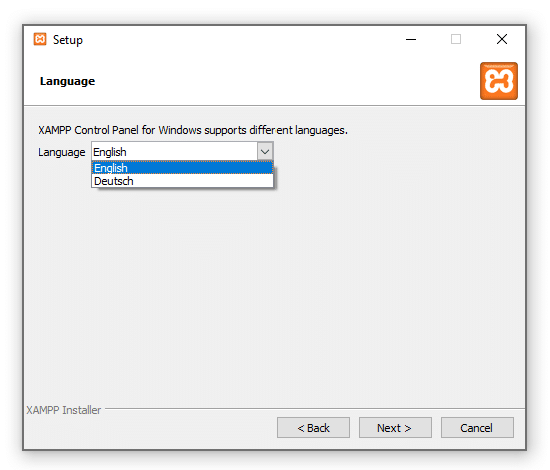550x470 pixels.
Task: Click the bold 'Language' page heading
Action: pos(67,81)
